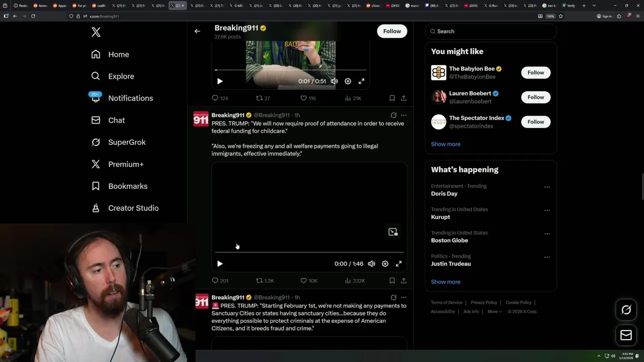Open the Boston Globe trending topic
Viewport: 644px width, 362px height.
pyautogui.click(x=449, y=240)
